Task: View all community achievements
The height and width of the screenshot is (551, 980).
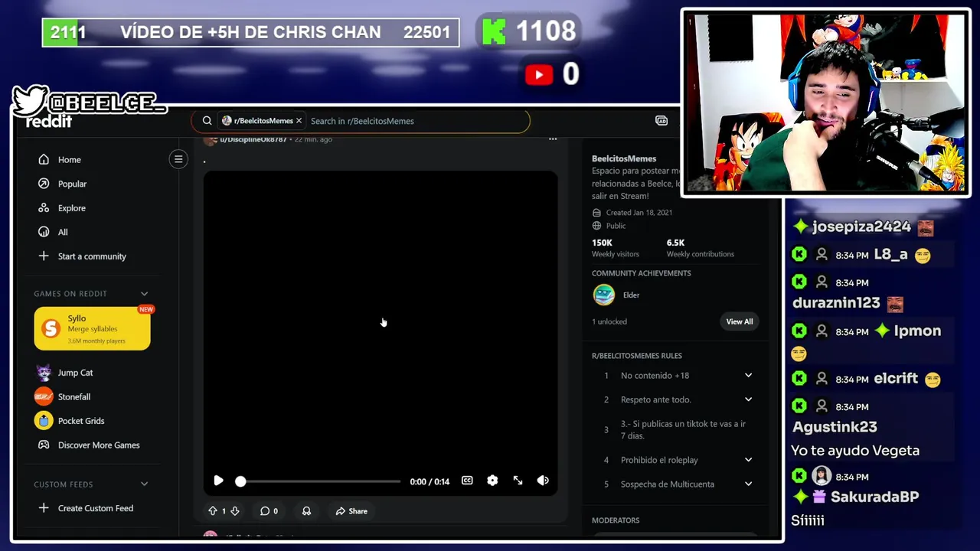Action: 740,321
